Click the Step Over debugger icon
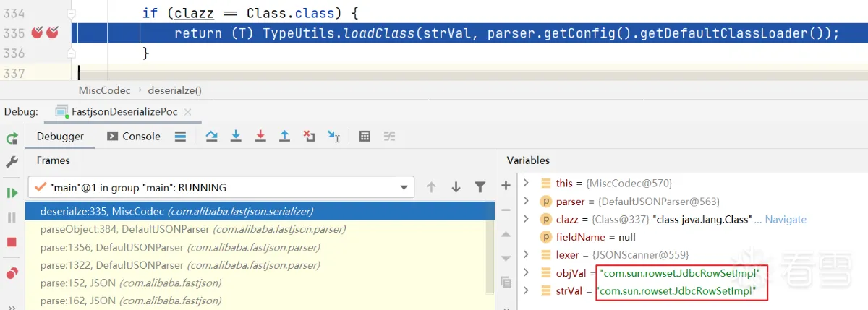The image size is (868, 310). pyautogui.click(x=211, y=136)
